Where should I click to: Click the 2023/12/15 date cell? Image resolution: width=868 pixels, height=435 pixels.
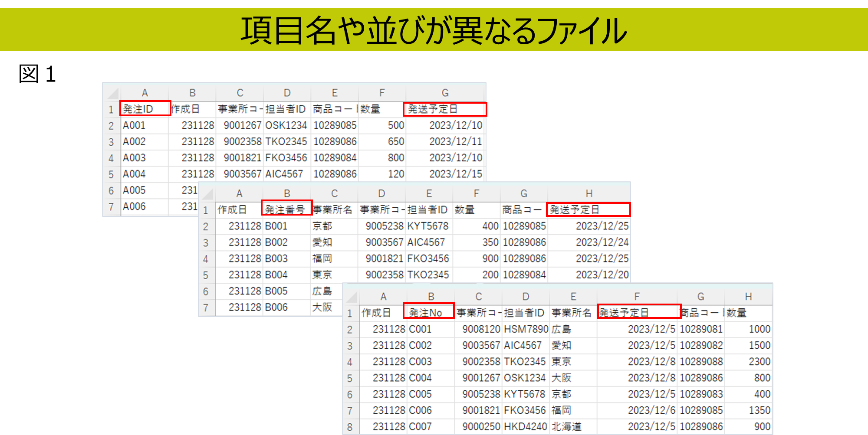[x=446, y=174]
